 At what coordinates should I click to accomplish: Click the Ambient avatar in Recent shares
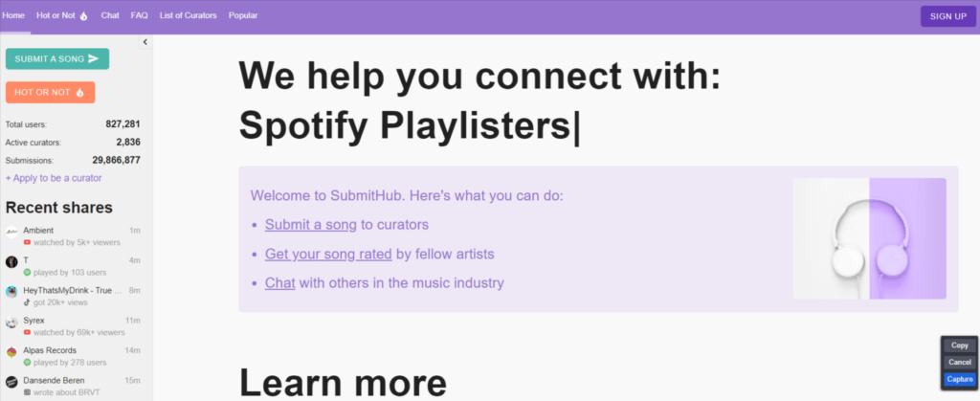11,232
